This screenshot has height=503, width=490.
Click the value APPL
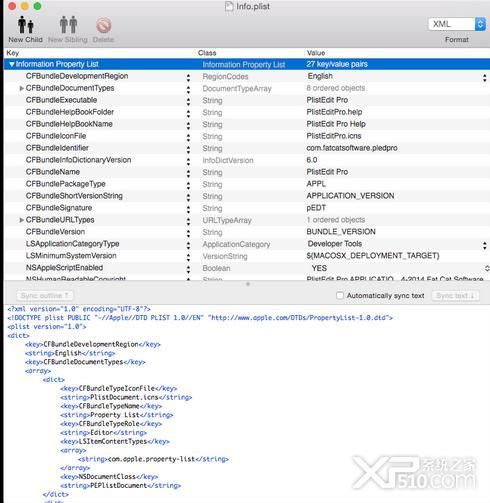(x=316, y=184)
